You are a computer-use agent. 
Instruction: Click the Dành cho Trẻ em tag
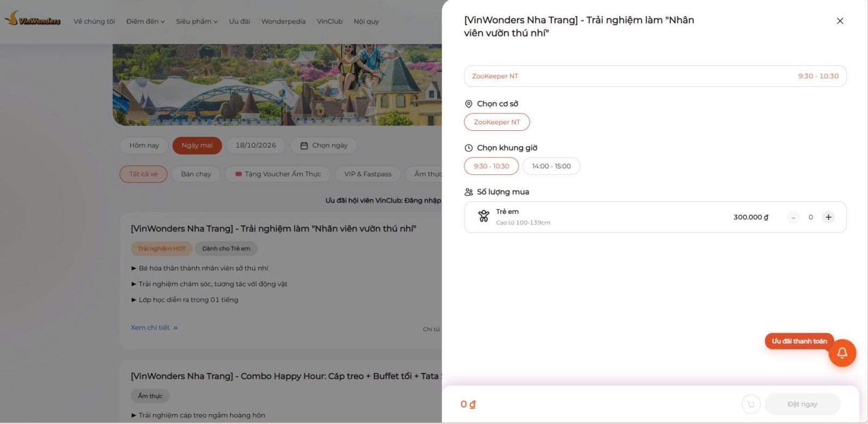pos(226,249)
